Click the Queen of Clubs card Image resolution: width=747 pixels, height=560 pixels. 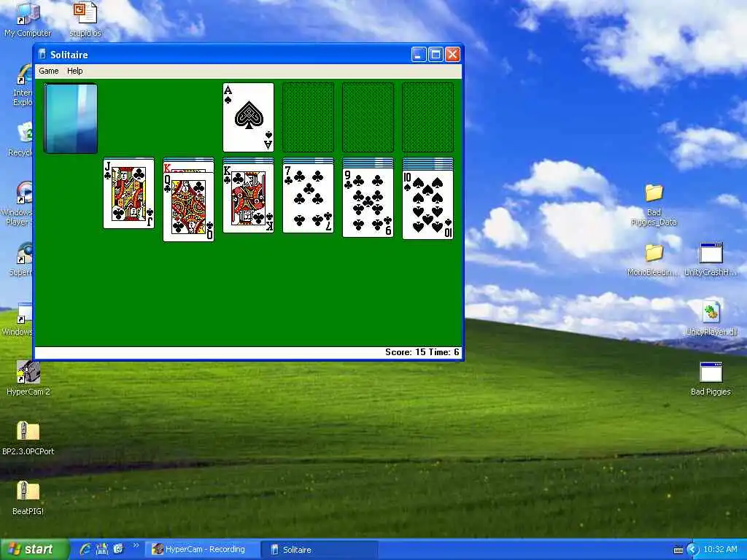click(189, 206)
